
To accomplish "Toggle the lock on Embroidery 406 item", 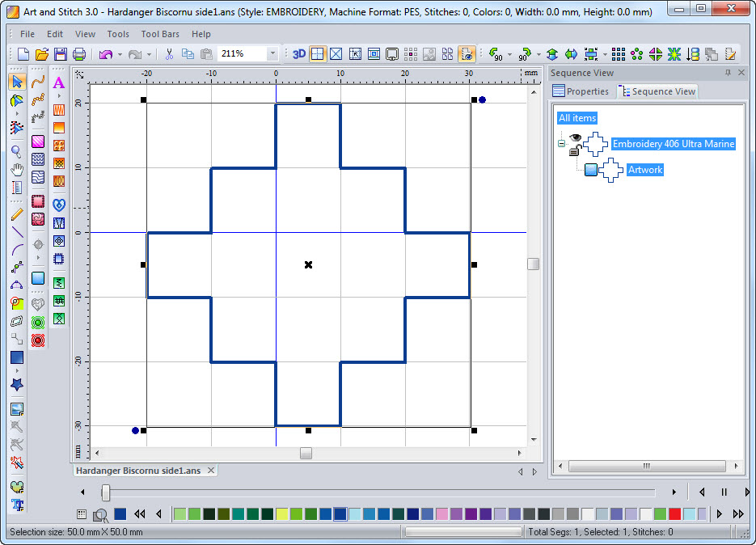I will pos(574,150).
